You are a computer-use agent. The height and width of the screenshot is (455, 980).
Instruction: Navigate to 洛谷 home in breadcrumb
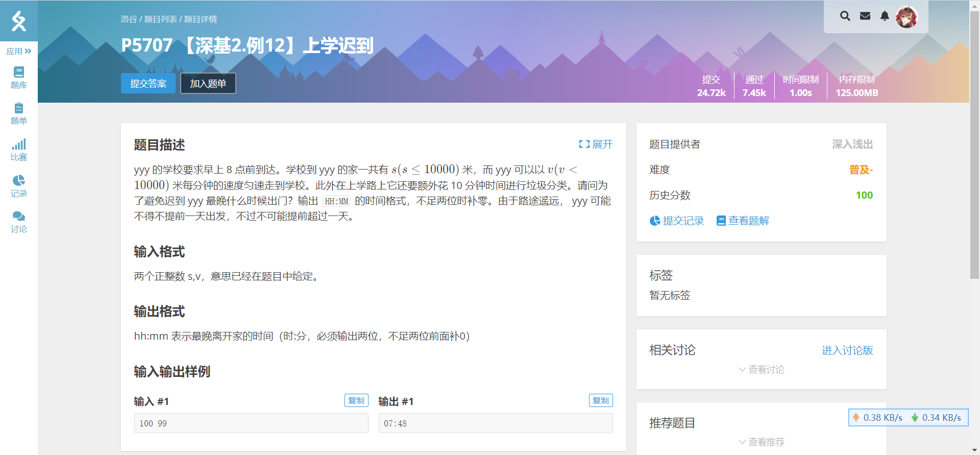click(129, 19)
